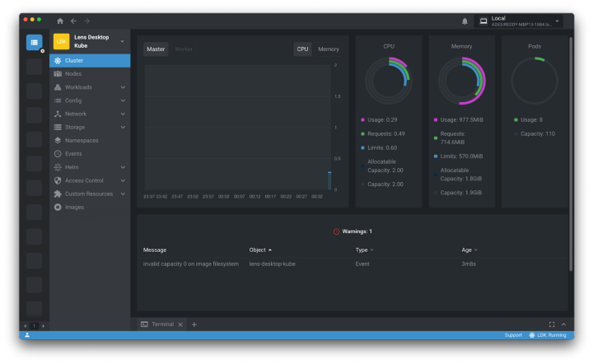Switch chart to CPU metric
Image resolution: width=593 pixels, height=364 pixels.
tap(302, 49)
